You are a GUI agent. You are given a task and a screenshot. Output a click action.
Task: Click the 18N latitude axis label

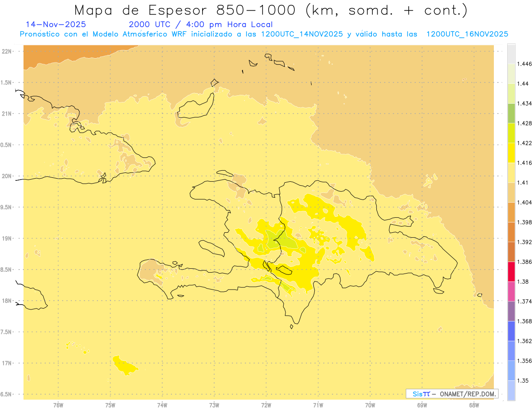point(7,301)
